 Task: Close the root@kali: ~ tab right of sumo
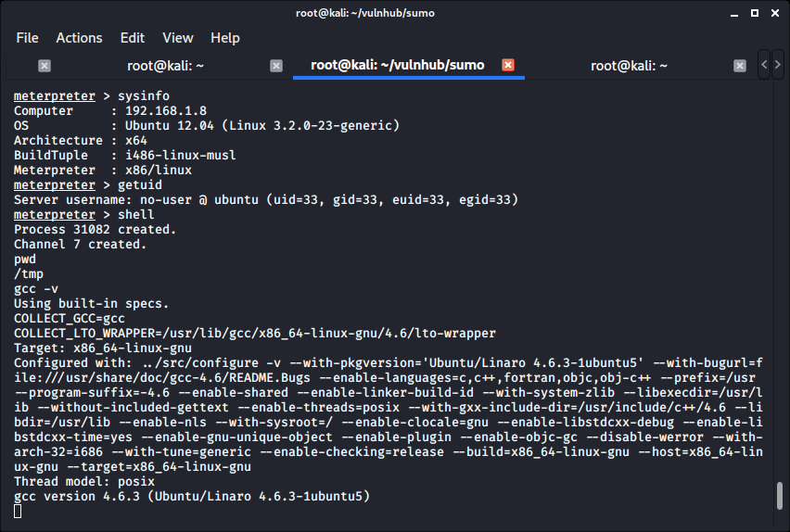click(x=739, y=66)
